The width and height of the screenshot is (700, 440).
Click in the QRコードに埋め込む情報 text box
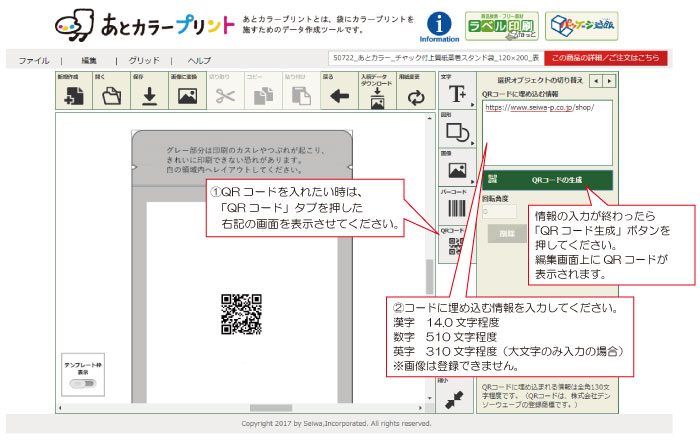point(547,133)
